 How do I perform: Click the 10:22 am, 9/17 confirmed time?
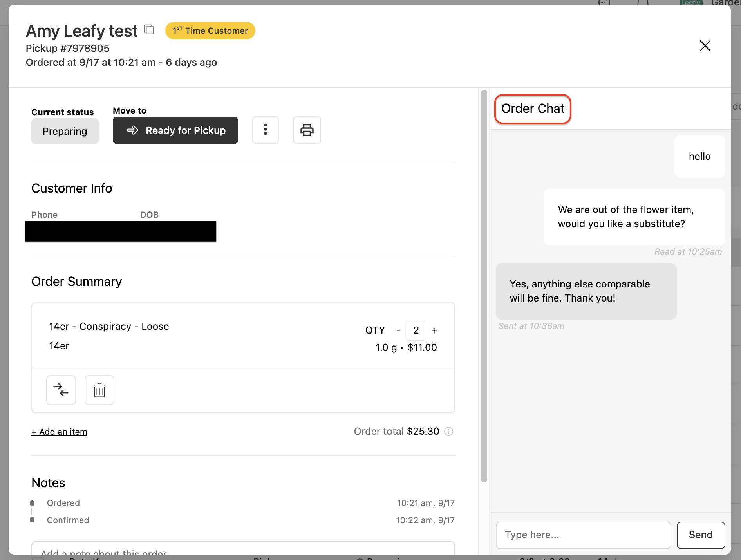coord(425,520)
